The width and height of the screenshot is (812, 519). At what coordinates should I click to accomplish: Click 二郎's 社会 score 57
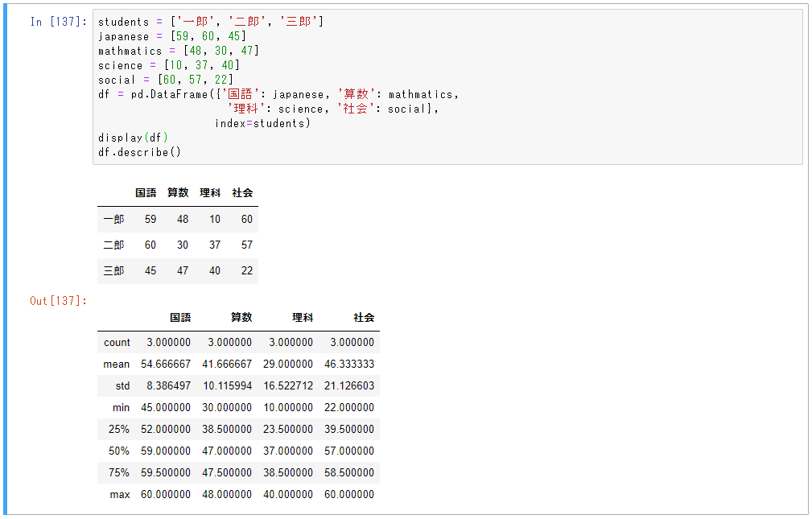coord(247,245)
